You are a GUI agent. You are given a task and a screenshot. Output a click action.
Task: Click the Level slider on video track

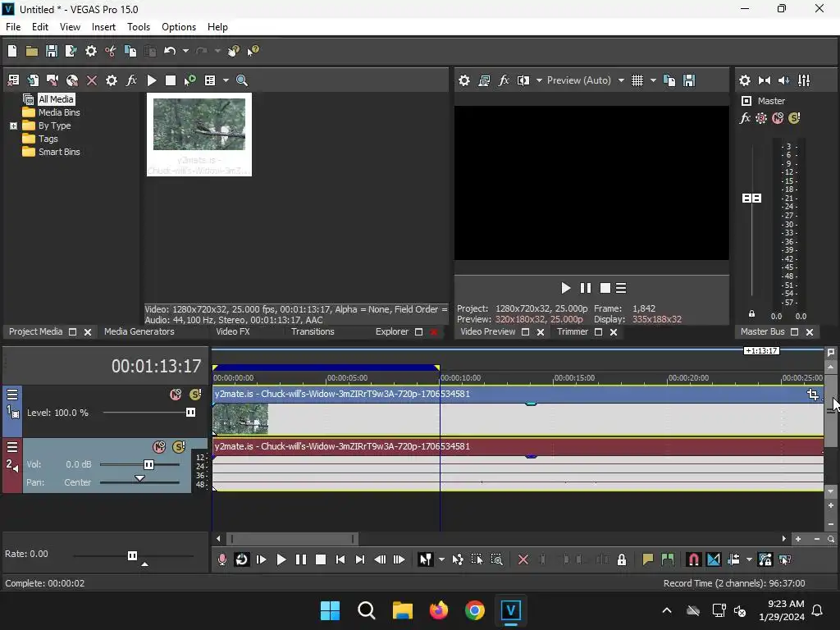190,412
